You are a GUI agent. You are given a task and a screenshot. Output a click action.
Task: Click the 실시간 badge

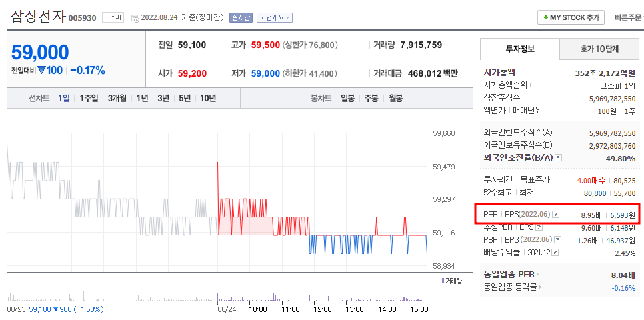[x=241, y=17]
